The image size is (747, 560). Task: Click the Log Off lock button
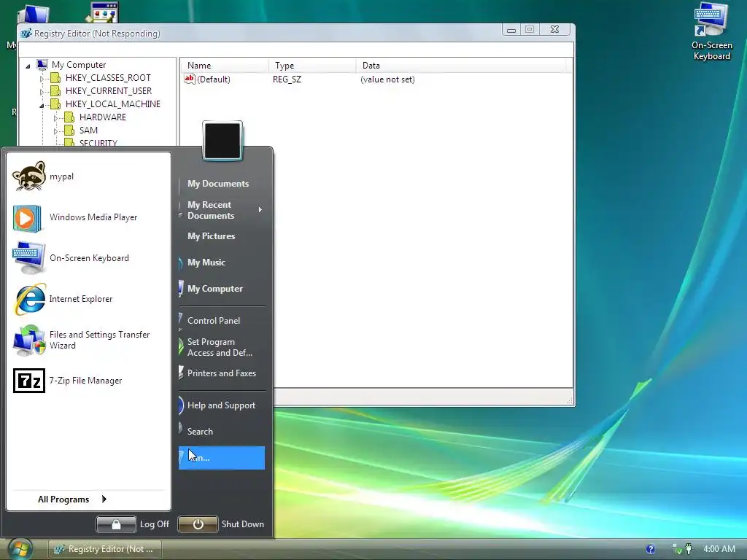(116, 524)
